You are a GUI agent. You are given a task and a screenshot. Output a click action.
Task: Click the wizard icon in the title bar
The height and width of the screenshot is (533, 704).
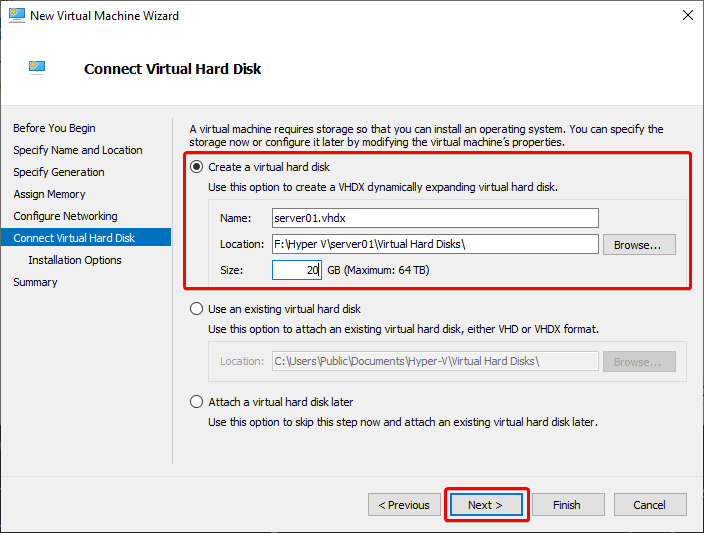tap(17, 15)
